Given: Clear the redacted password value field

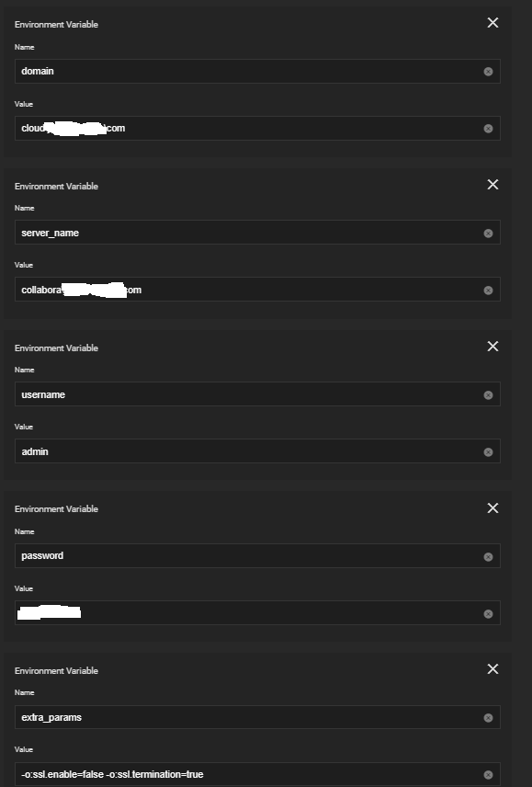Looking at the screenshot, I should (488, 614).
